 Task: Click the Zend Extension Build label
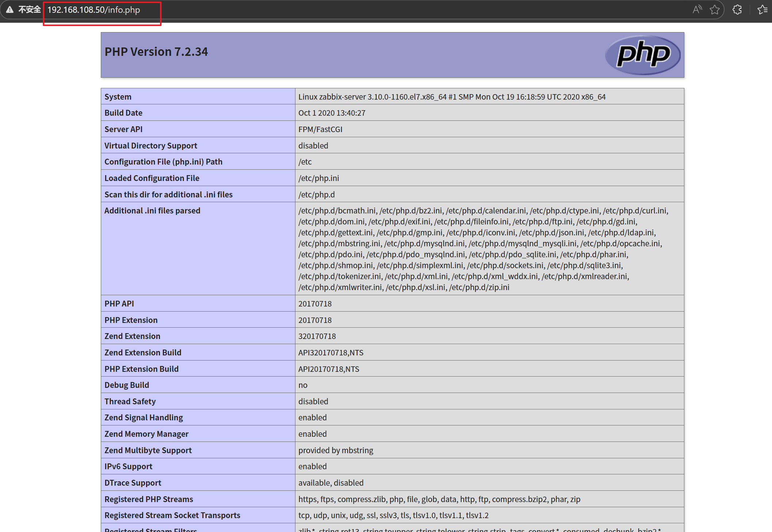(143, 352)
